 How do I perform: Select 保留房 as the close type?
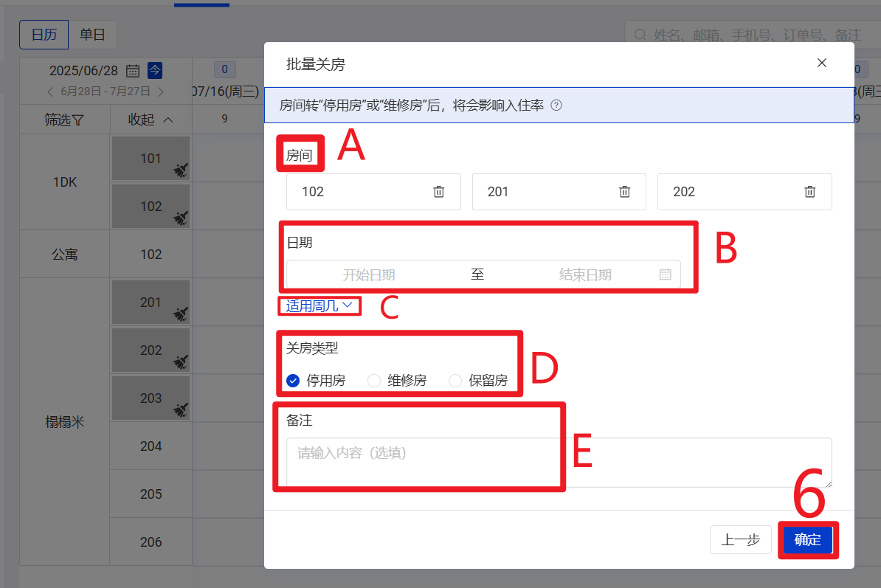coord(455,381)
